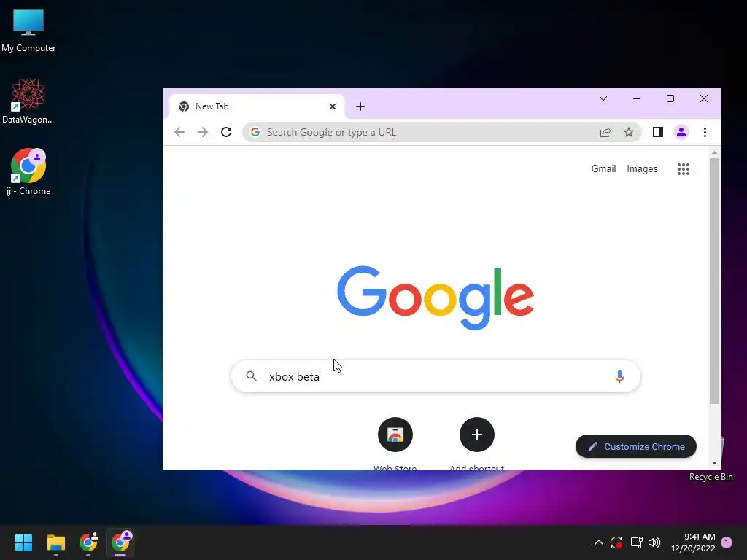Click the Chrome back arrow button

tap(179, 132)
